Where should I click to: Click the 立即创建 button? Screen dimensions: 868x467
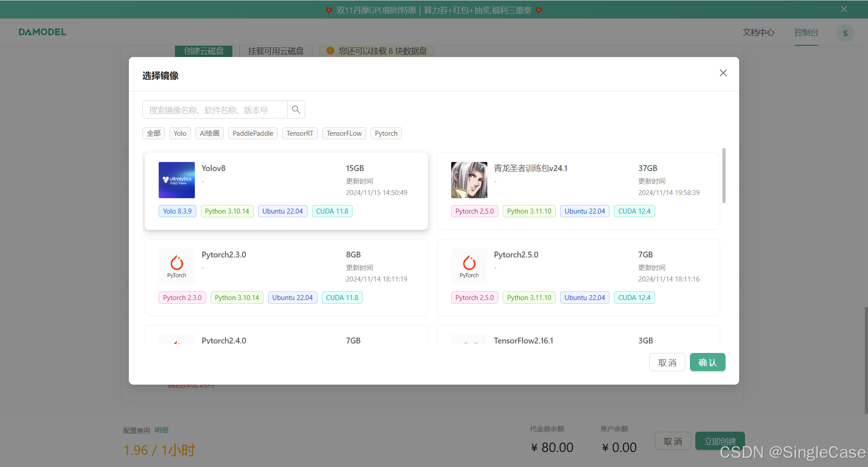pos(720,441)
